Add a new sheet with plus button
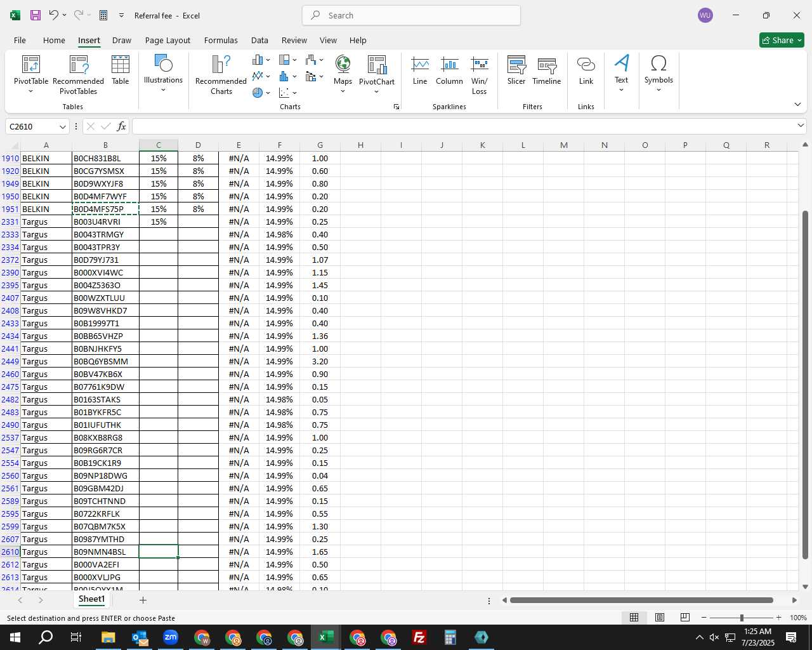Image resolution: width=812 pixels, height=650 pixels. pos(143,600)
